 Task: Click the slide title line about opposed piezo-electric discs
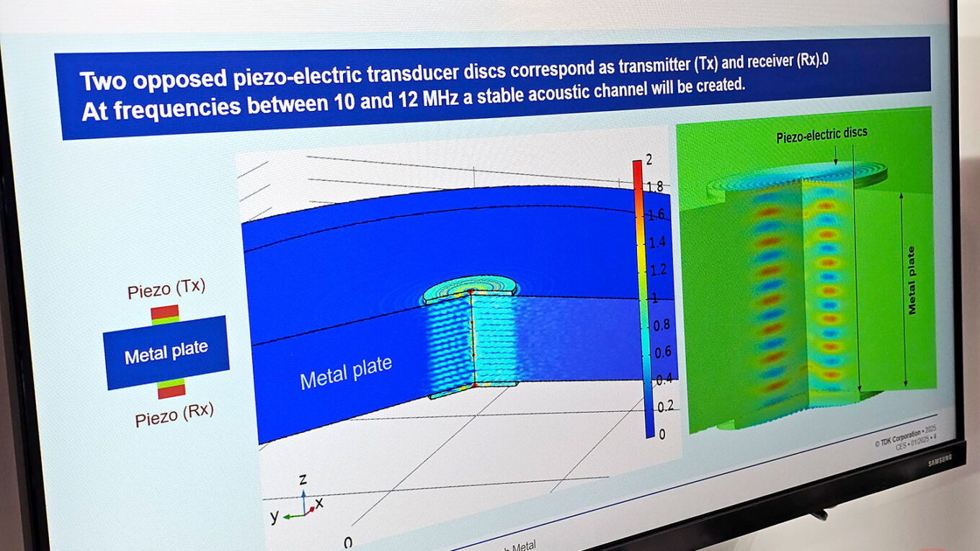(x=454, y=71)
